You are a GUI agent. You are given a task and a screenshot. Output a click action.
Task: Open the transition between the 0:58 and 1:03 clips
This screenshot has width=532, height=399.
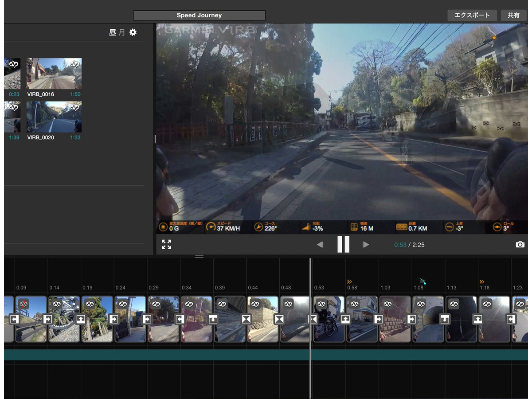point(379,319)
